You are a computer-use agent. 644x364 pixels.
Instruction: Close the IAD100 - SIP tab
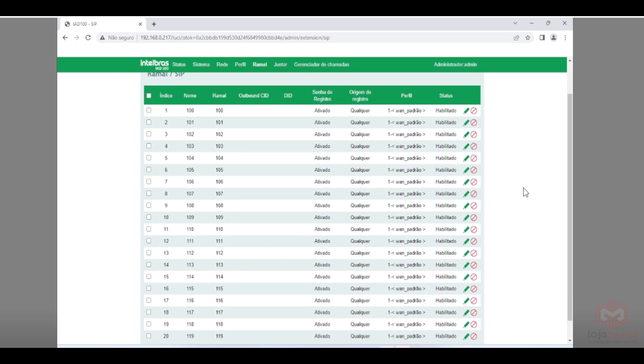coord(140,24)
